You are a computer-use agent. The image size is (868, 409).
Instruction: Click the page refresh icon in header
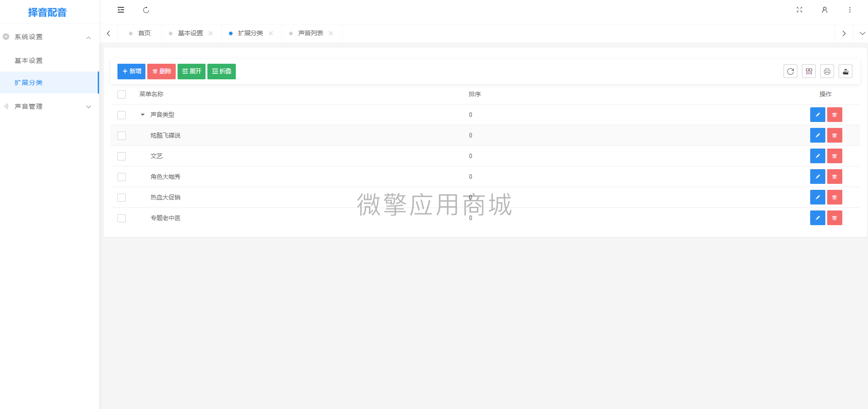(x=146, y=10)
